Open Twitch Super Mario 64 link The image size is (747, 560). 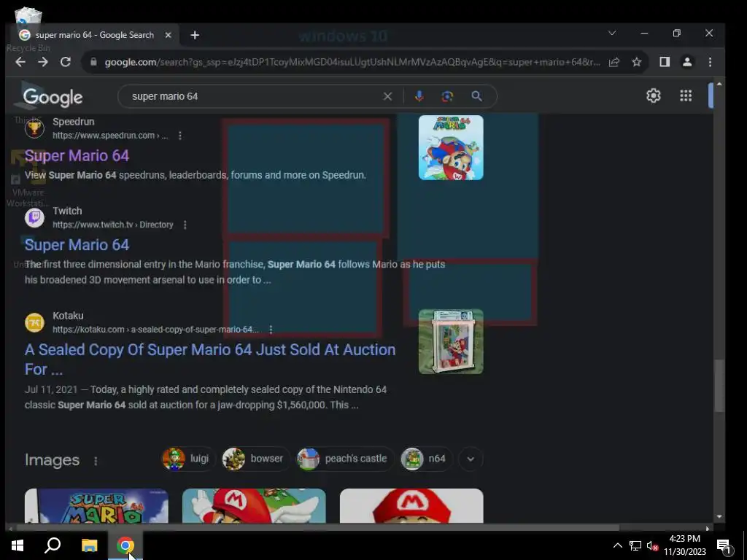click(77, 245)
